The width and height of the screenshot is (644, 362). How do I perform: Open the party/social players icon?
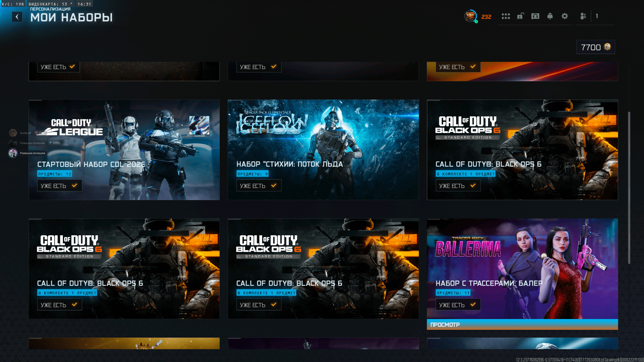click(x=583, y=16)
